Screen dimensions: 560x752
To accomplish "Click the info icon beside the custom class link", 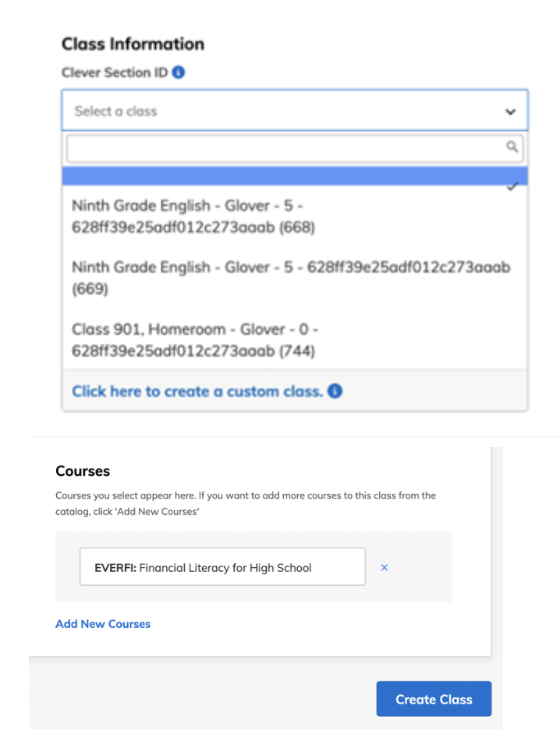I will coord(334,392).
